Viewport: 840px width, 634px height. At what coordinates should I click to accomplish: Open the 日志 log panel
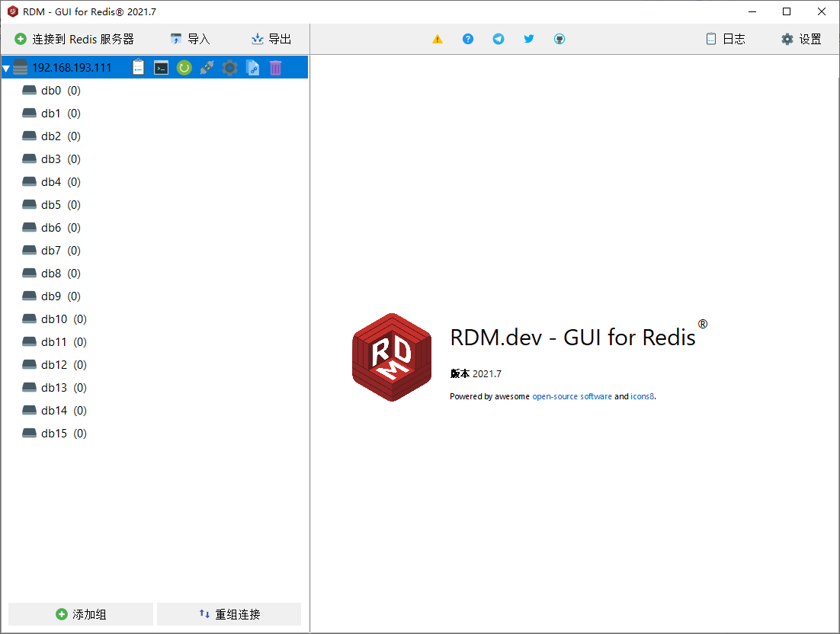point(726,39)
